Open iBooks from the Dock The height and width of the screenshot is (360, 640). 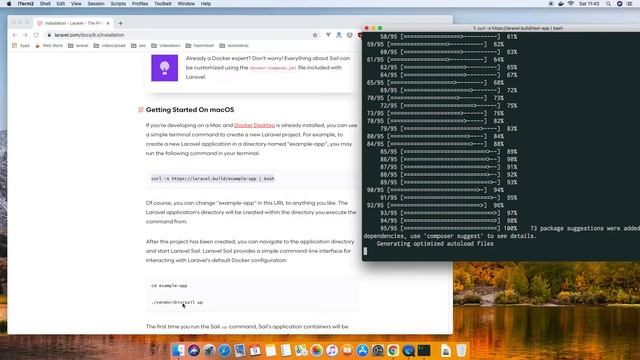pos(347,350)
